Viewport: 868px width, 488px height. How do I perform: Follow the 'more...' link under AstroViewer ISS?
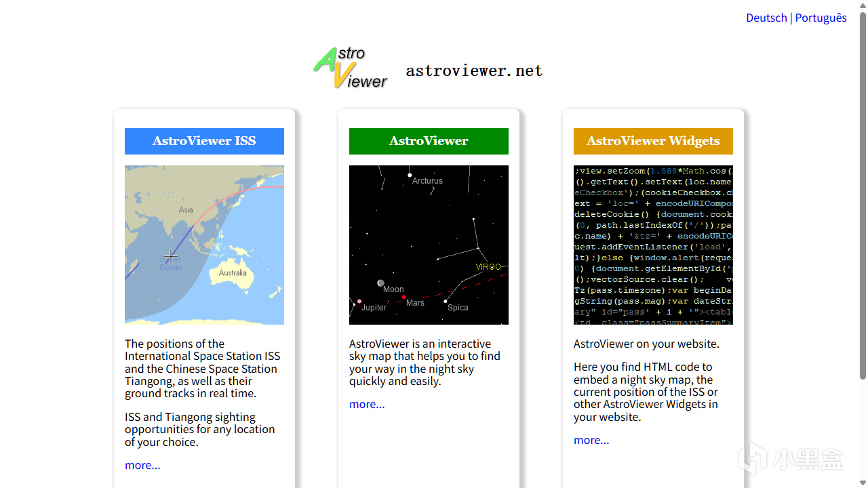pos(142,465)
